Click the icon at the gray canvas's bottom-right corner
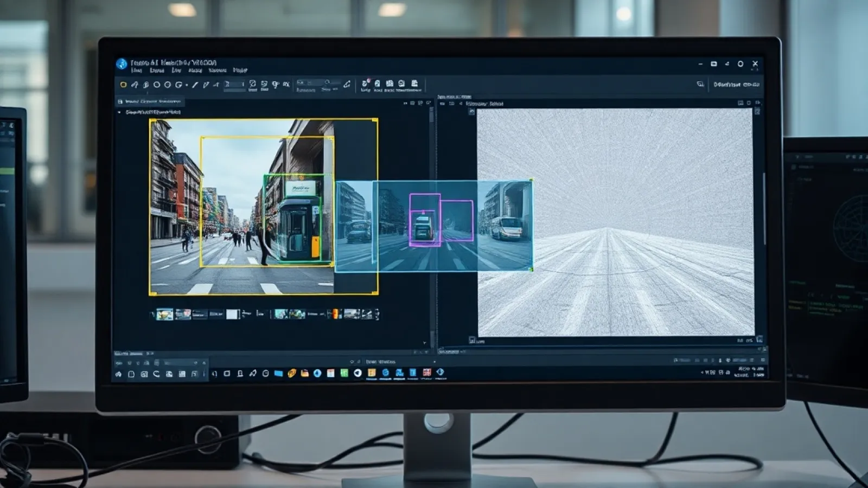The width and height of the screenshot is (868, 488). click(759, 339)
